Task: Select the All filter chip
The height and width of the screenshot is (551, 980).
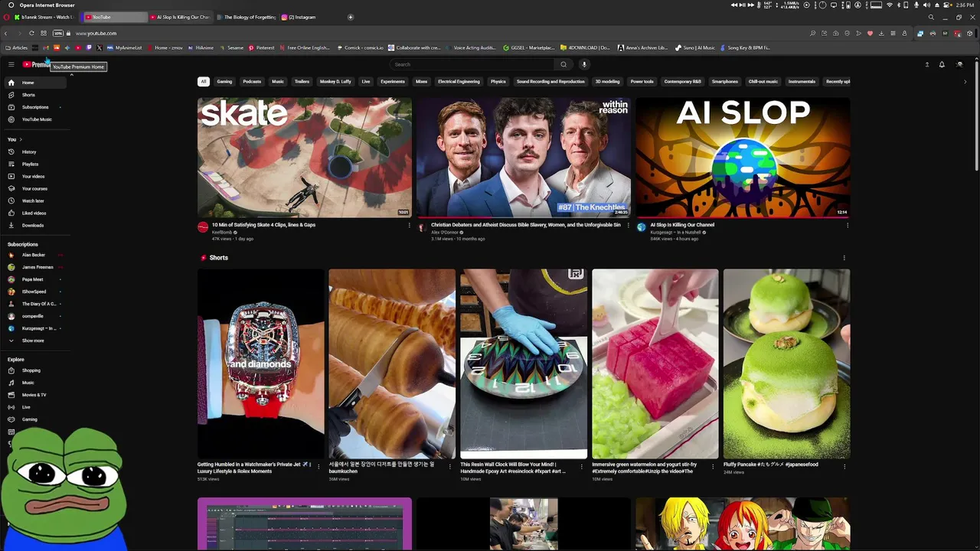Action: tap(204, 81)
